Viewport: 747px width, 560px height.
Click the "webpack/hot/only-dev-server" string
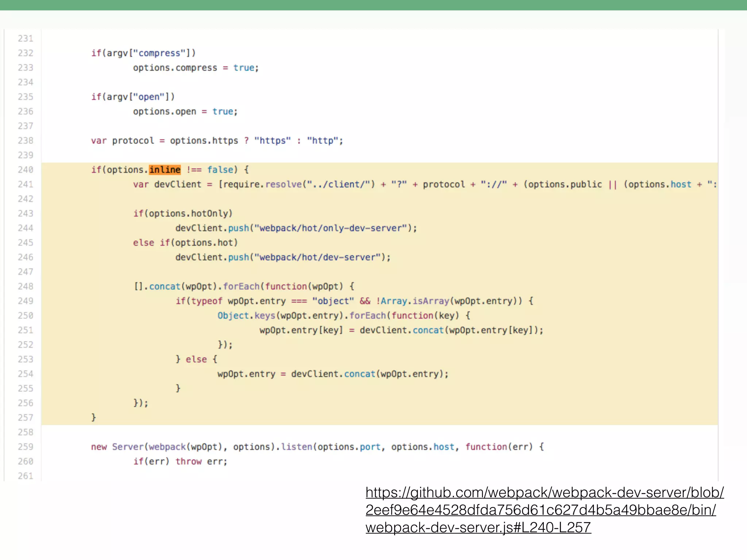point(330,228)
